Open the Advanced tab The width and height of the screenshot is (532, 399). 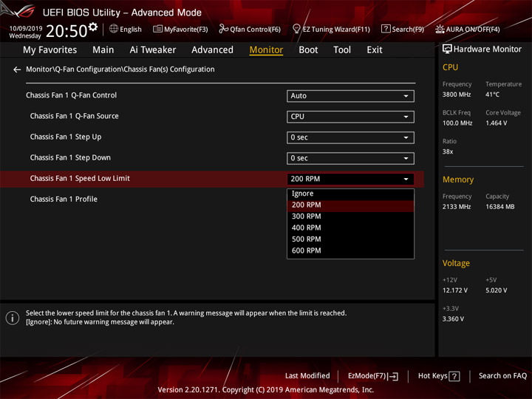[212, 50]
